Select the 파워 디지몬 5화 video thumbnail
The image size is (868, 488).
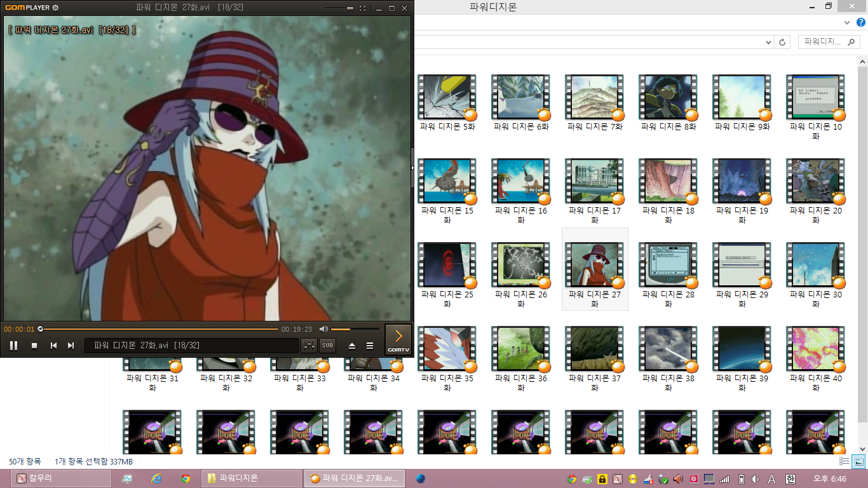click(447, 97)
